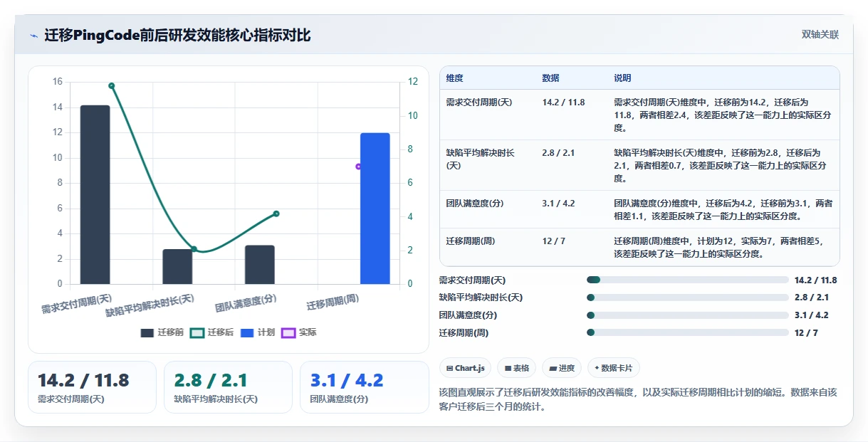868x442 pixels.
Task: Click the 需求交付周期(天) progress bar
Action: (x=688, y=280)
